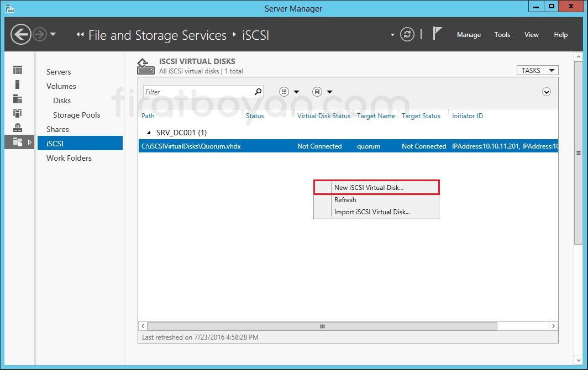Expand the filter criteria chevron button
Viewport: 588px width, 370px height.
547,92
